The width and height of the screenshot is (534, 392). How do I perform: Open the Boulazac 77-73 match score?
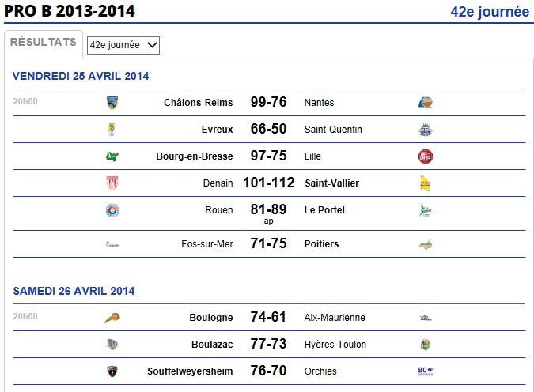(268, 344)
